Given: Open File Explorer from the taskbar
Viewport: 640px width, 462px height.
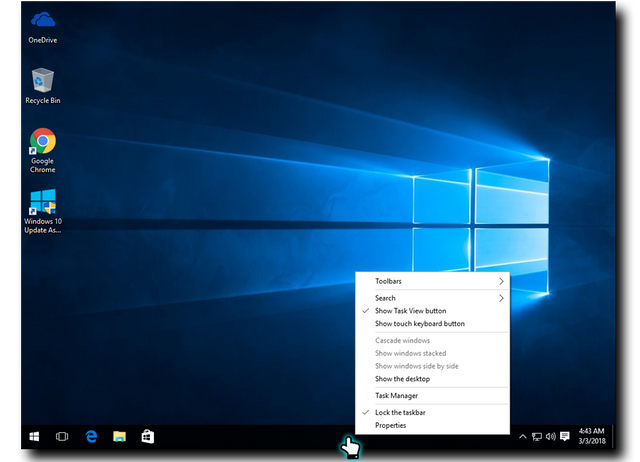Looking at the screenshot, I should [x=118, y=437].
